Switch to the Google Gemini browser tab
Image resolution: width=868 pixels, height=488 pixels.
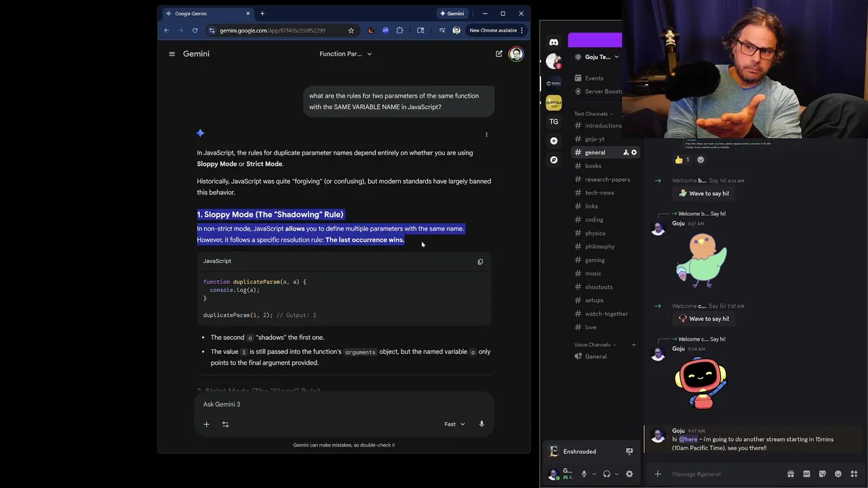pos(208,14)
